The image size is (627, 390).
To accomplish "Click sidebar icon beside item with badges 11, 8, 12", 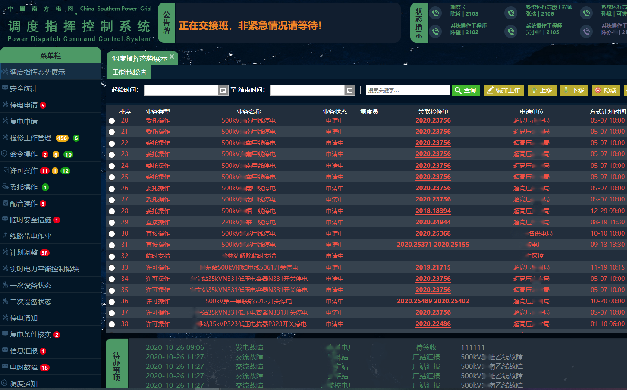I will click(x=5, y=170).
